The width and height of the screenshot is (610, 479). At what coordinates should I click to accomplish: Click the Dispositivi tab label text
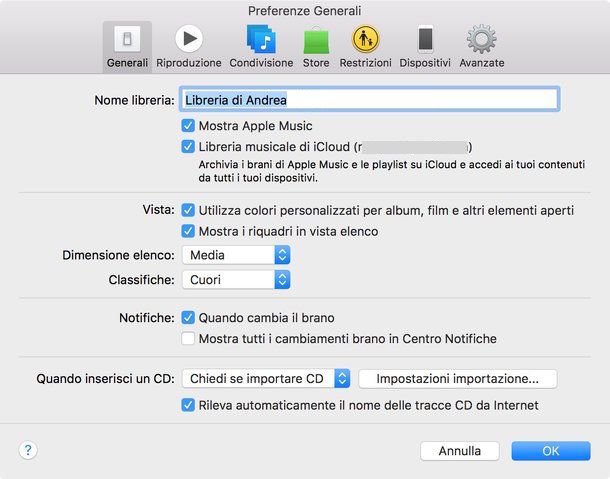(425, 63)
